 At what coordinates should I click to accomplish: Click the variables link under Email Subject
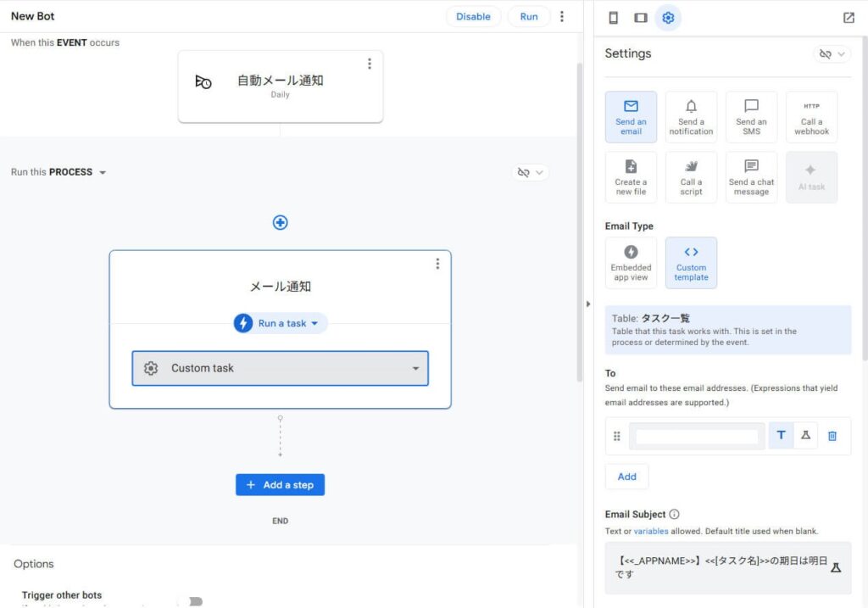pyautogui.click(x=650, y=532)
